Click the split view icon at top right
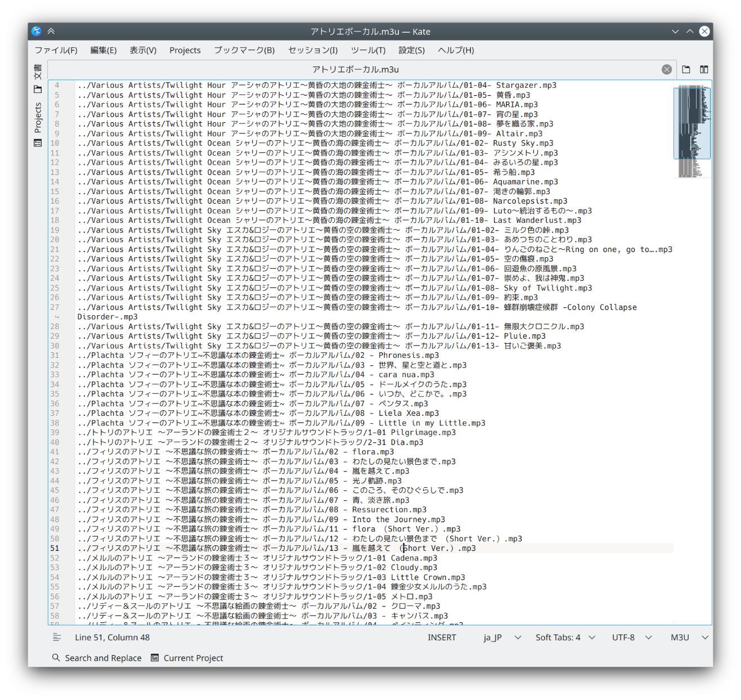 (x=704, y=70)
